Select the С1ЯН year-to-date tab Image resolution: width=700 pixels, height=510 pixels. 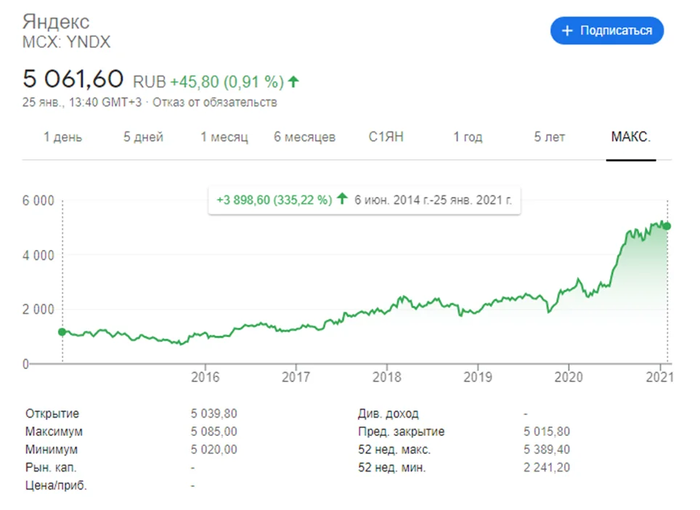click(386, 137)
